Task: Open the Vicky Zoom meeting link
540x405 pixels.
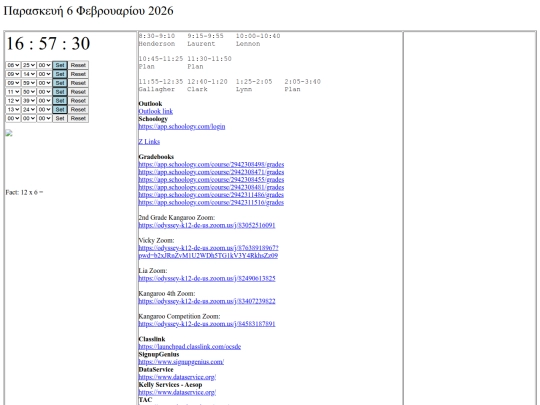Action: tap(208, 252)
